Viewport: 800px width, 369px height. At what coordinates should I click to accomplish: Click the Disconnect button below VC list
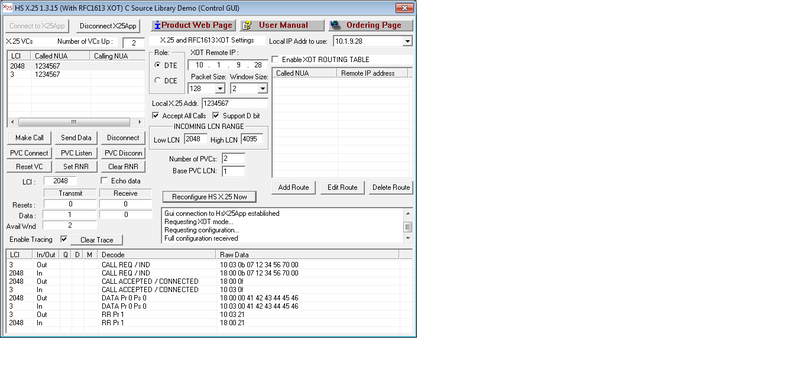click(123, 138)
